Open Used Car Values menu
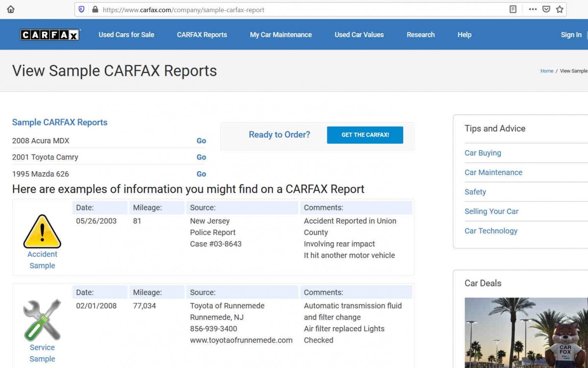Image resolution: width=588 pixels, height=368 pixels. (359, 35)
